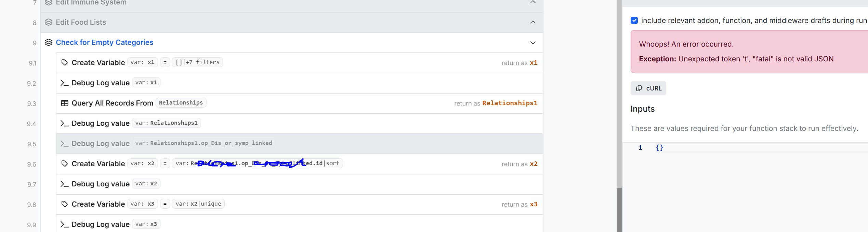Open the Check for Empty Categories link
This screenshot has height=232, width=868.
(104, 42)
